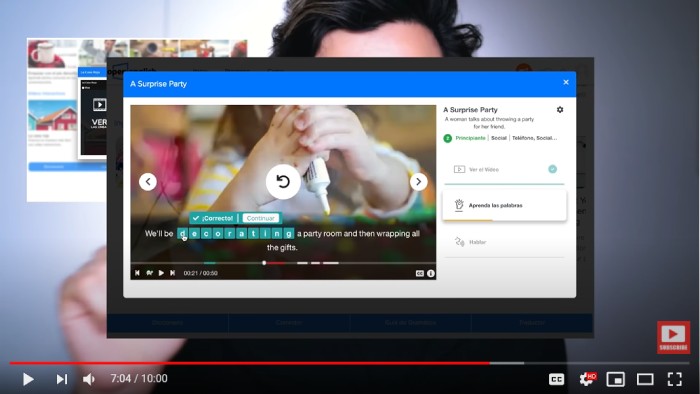Toggle lesson player CC subtitles
Image resolution: width=700 pixels, height=394 pixels.
click(420, 274)
